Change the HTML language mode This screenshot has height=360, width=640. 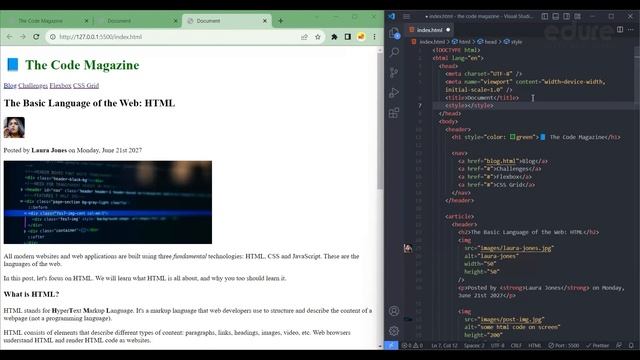coord(535,345)
